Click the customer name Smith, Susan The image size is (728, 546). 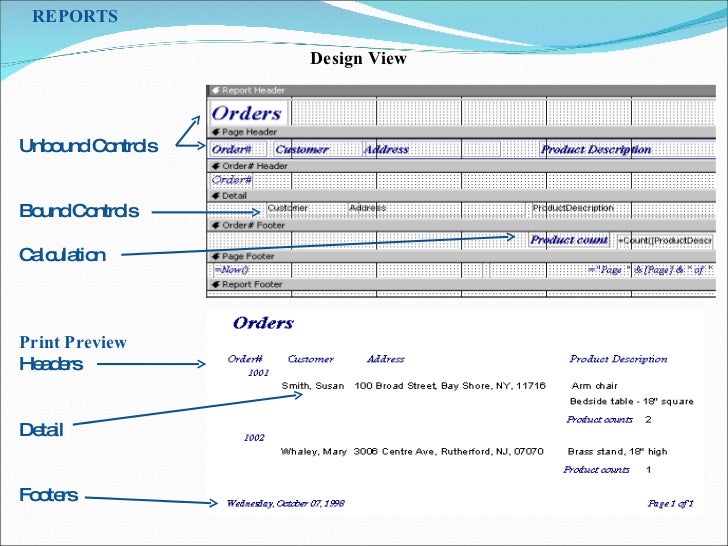tap(313, 386)
